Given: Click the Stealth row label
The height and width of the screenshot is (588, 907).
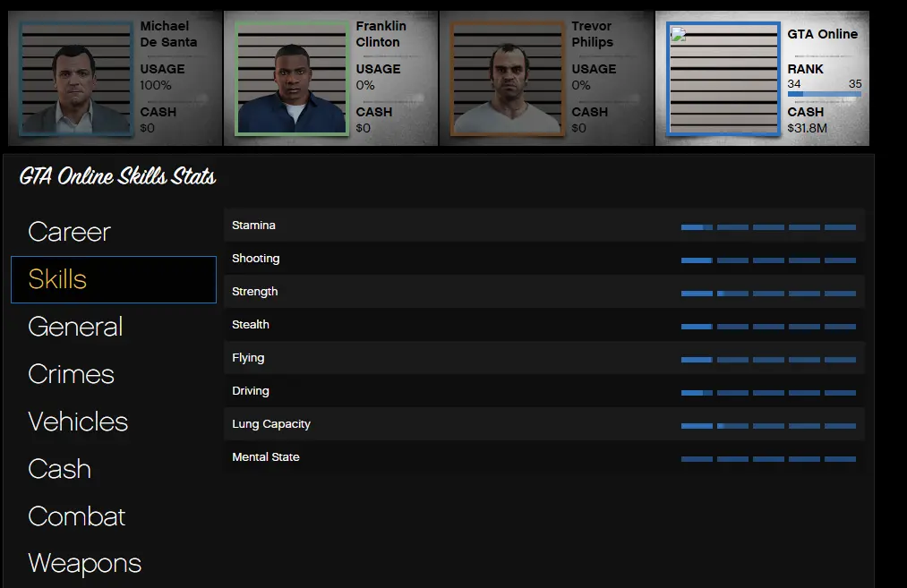Looking at the screenshot, I should (251, 324).
